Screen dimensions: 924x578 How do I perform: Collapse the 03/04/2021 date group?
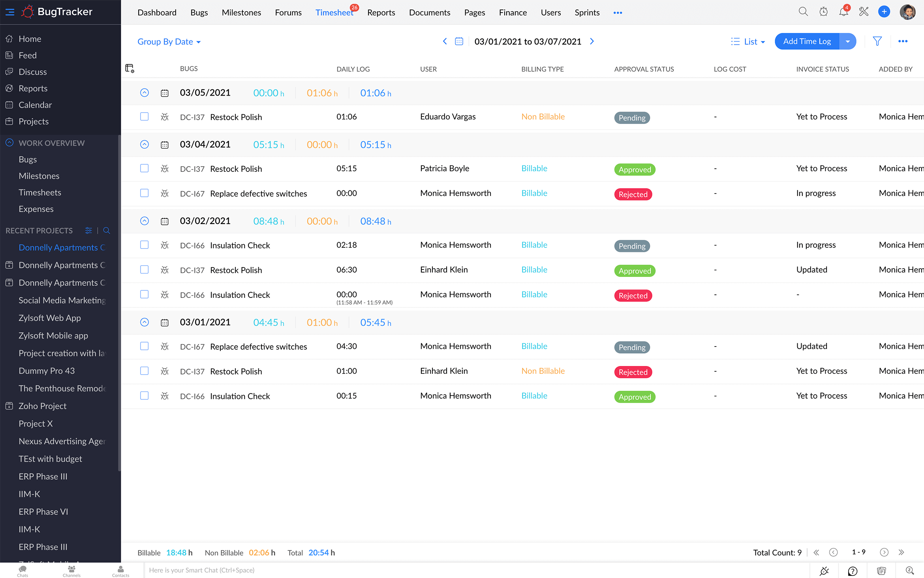[x=145, y=144]
